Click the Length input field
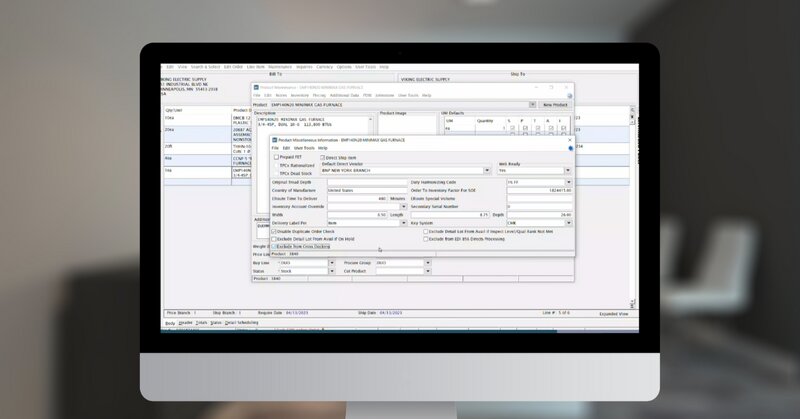 point(450,215)
